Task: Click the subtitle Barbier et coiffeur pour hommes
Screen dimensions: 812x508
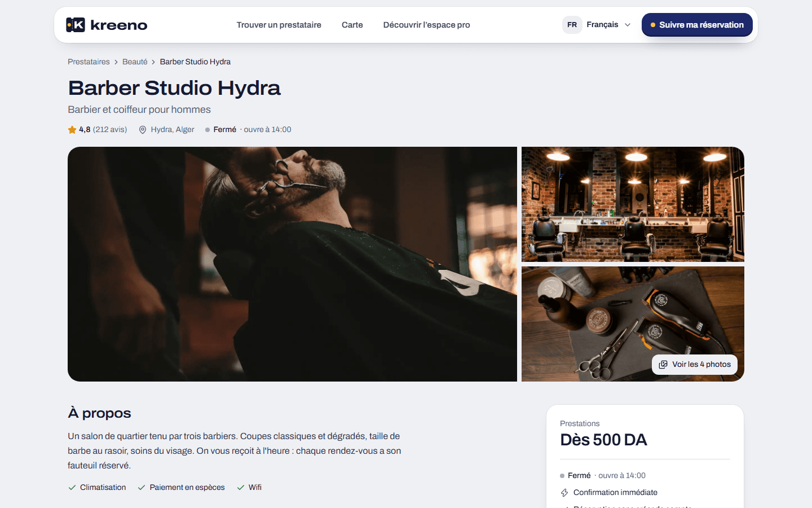Action: point(139,110)
